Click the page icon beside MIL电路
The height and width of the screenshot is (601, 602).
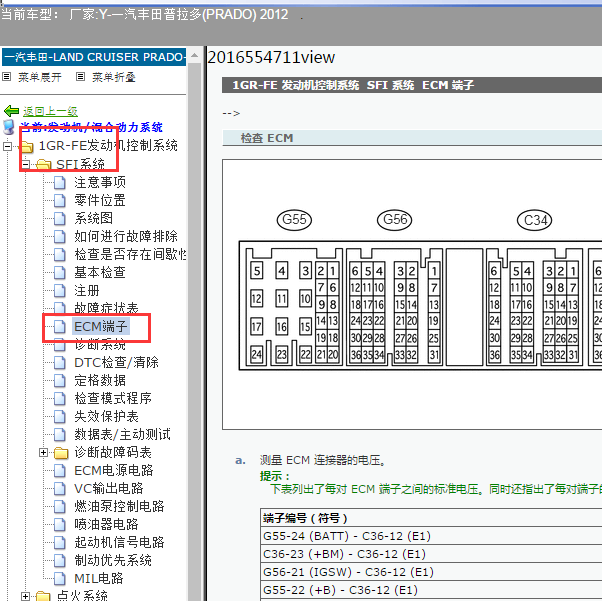point(60,579)
